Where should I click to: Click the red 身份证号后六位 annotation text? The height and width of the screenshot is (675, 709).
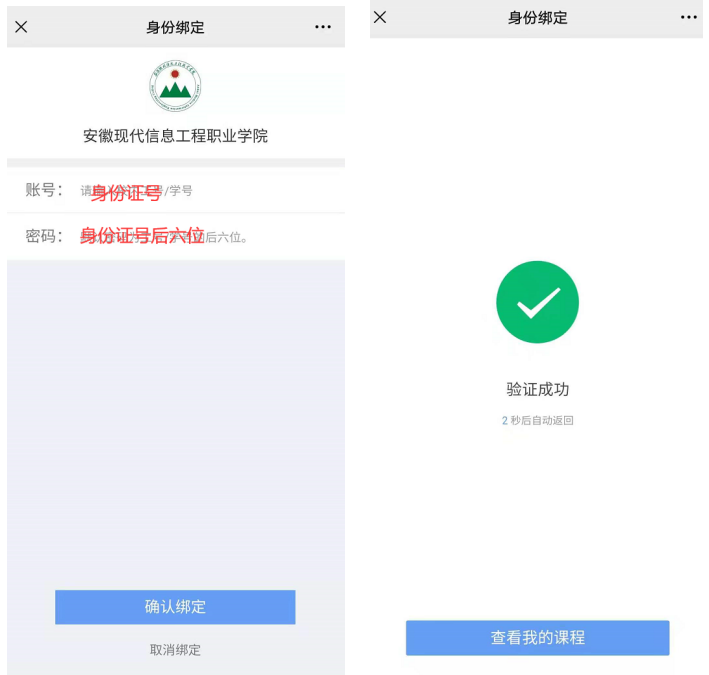[142, 236]
